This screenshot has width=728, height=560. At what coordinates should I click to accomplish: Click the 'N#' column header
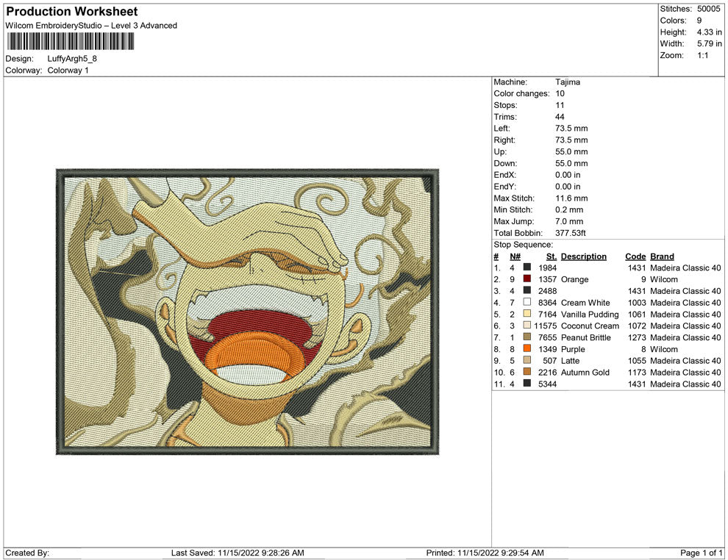[x=515, y=256]
